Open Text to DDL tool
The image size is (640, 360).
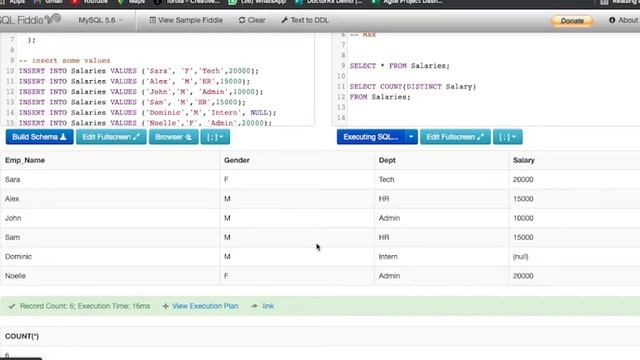pyautogui.click(x=305, y=20)
